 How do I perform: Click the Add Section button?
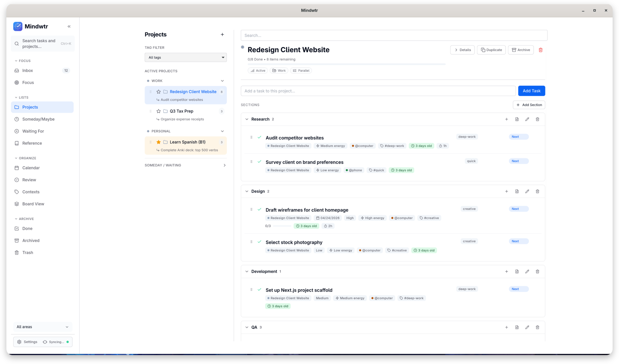point(529,105)
